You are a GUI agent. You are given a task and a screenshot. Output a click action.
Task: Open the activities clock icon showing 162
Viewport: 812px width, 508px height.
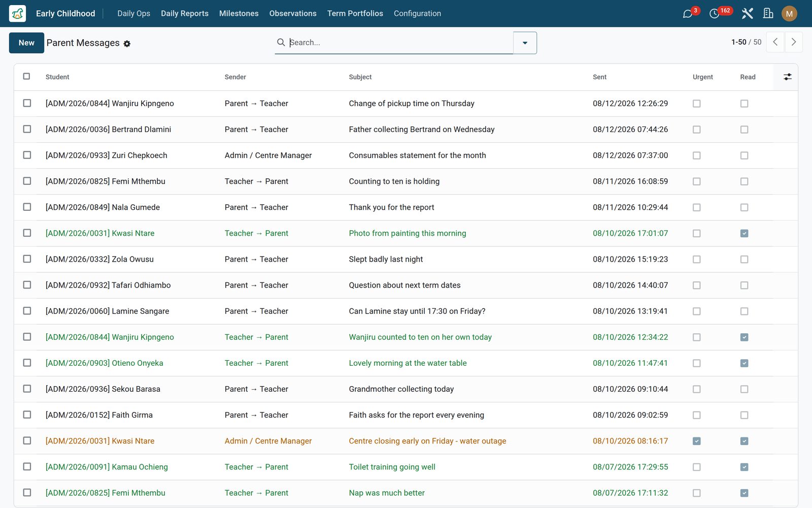point(715,14)
